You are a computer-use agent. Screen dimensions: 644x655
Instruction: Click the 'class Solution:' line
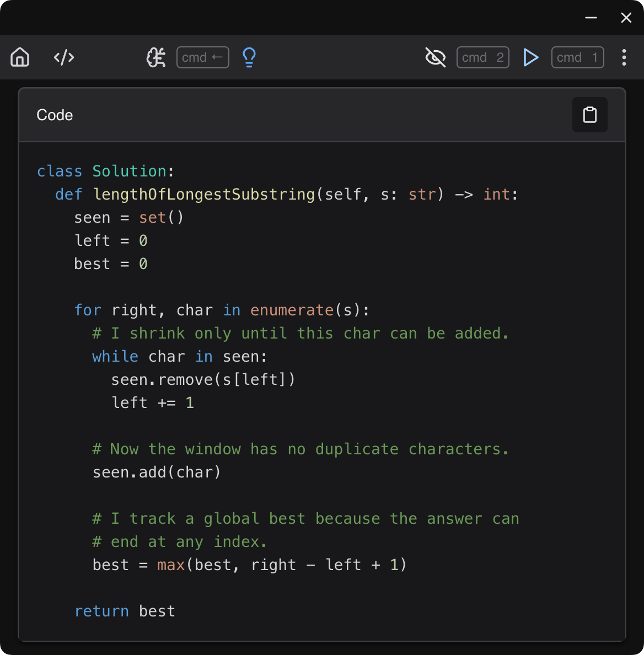point(106,171)
